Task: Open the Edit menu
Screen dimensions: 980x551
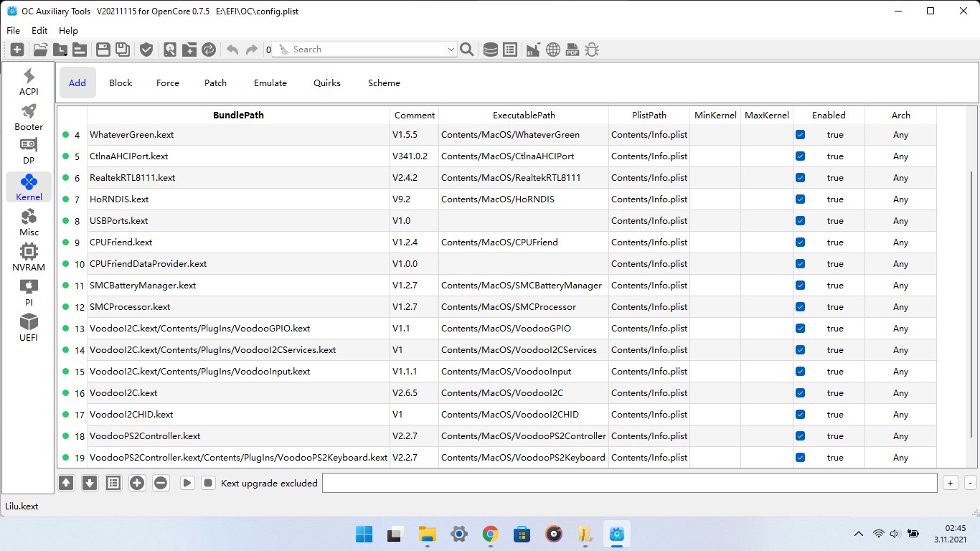Action: click(39, 31)
